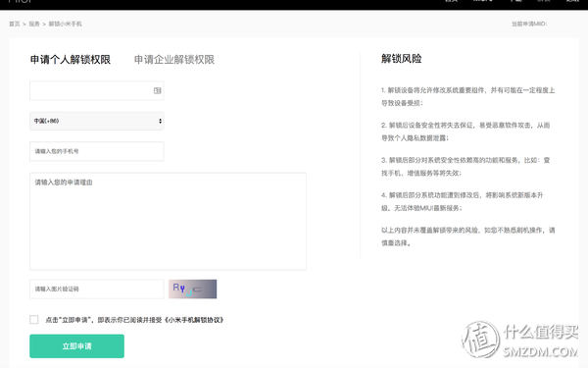Click into the 请输入您的申请理由 textarea

168,221
